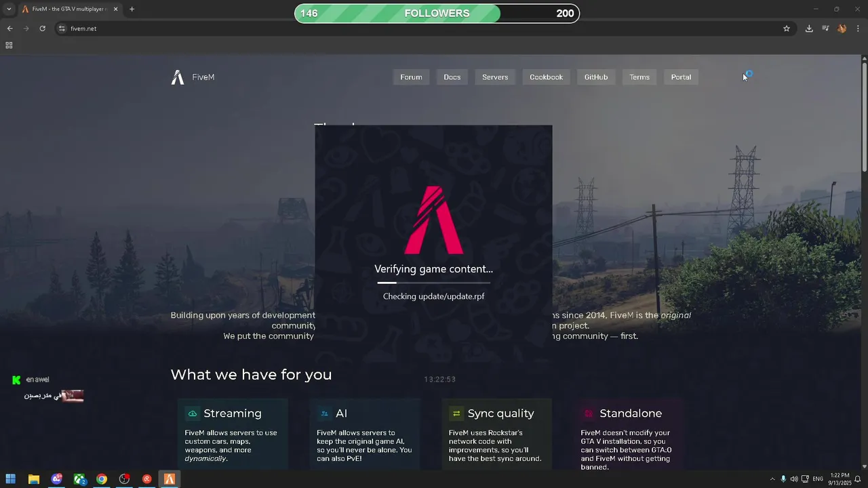The width and height of the screenshot is (868, 488).
Task: Open the Chrome profile avatar
Action: pos(842,28)
